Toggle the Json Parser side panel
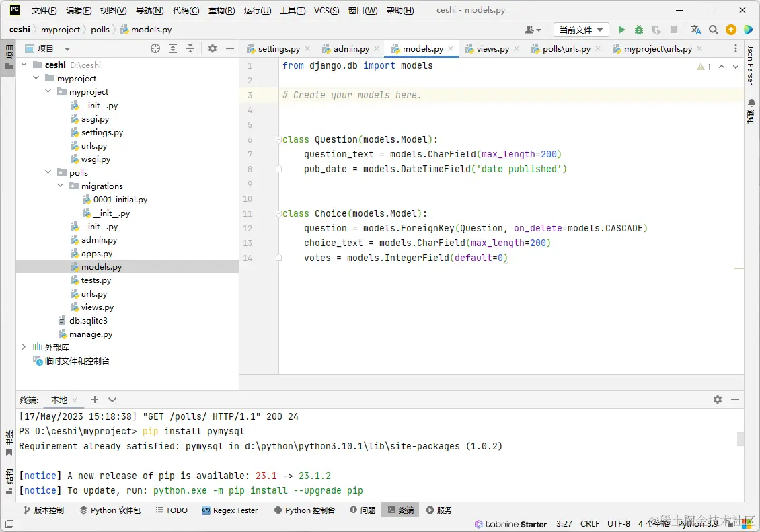The height and width of the screenshot is (532, 760). tap(751, 65)
